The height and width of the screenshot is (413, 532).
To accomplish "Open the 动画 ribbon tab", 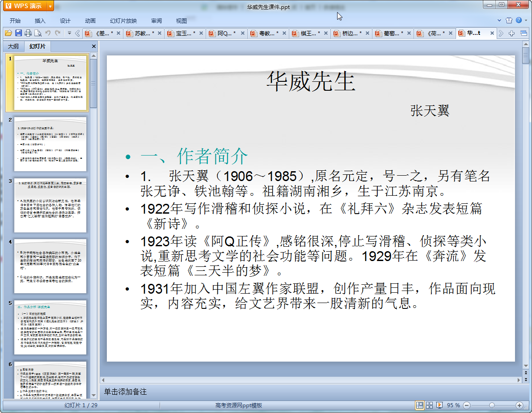I will 90,21.
